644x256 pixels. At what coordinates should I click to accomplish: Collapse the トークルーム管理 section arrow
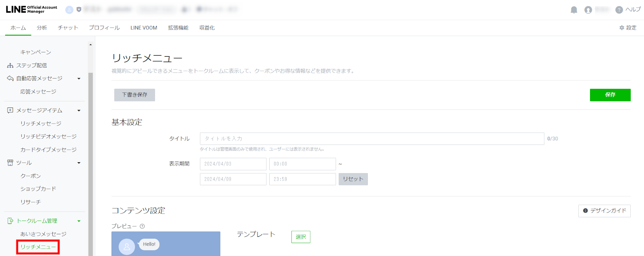coord(79,221)
